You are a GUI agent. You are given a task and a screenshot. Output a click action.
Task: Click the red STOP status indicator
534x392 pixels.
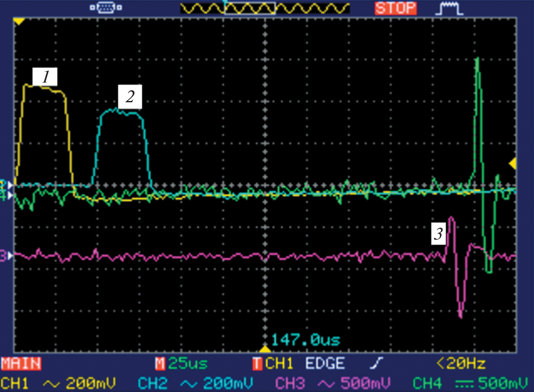tap(395, 8)
